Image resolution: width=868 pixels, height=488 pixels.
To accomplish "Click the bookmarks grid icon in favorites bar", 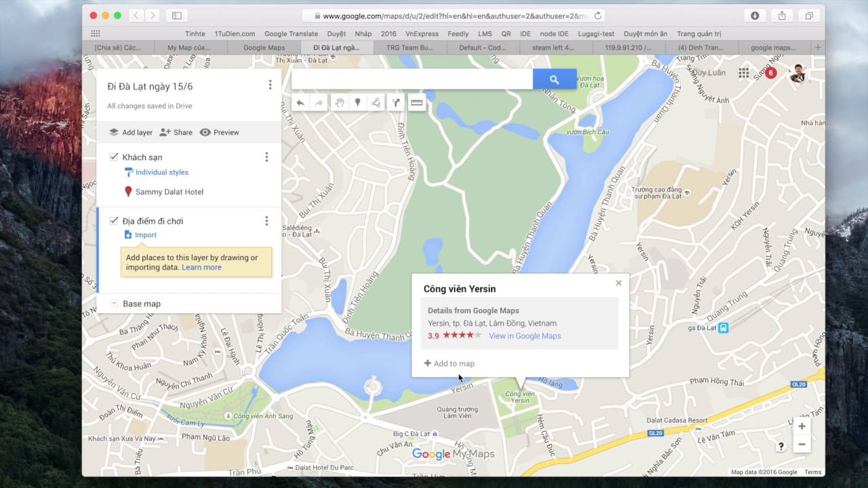I will pyautogui.click(x=95, y=34).
